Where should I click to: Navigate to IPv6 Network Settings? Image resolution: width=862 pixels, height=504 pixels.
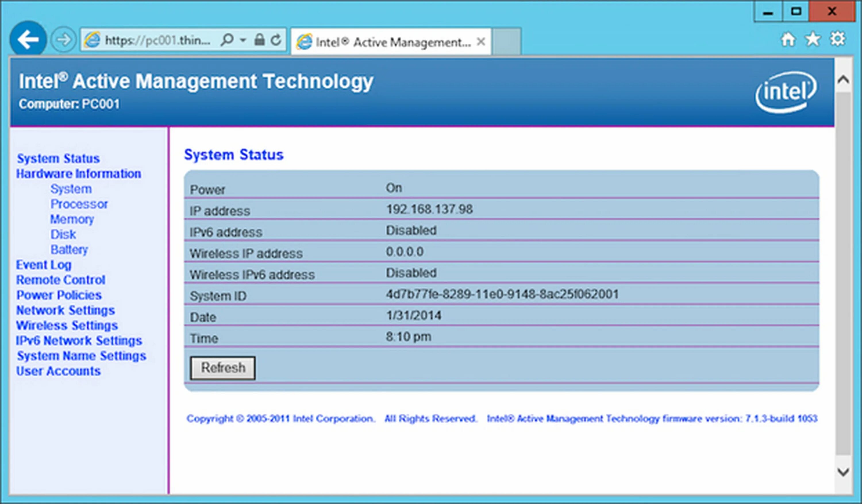pos(78,340)
